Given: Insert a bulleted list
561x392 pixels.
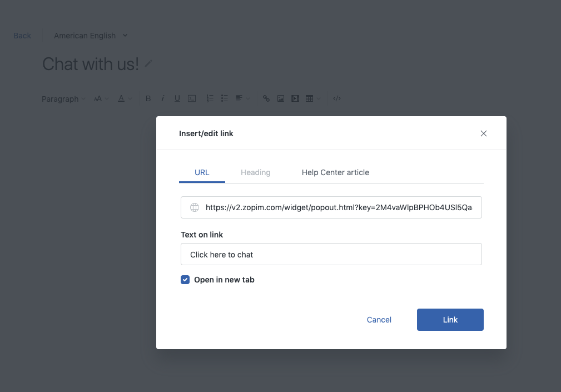Looking at the screenshot, I should tap(225, 99).
